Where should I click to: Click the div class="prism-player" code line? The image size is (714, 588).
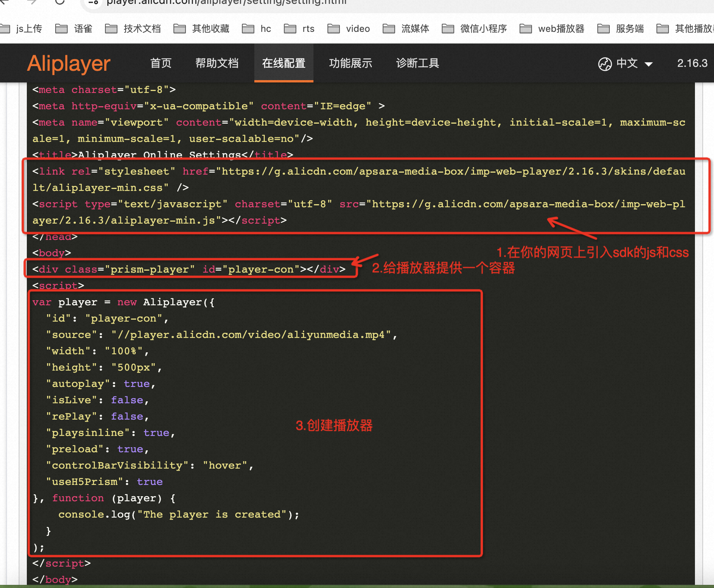[x=189, y=269]
